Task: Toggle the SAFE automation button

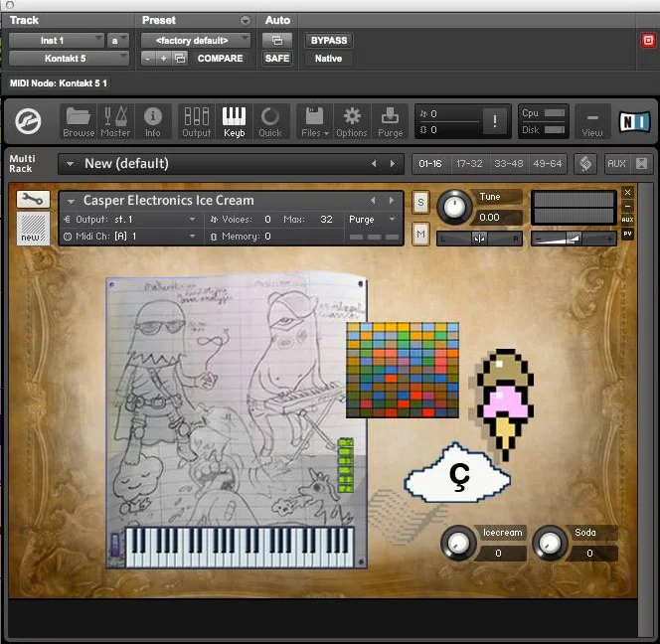Action: [277, 58]
